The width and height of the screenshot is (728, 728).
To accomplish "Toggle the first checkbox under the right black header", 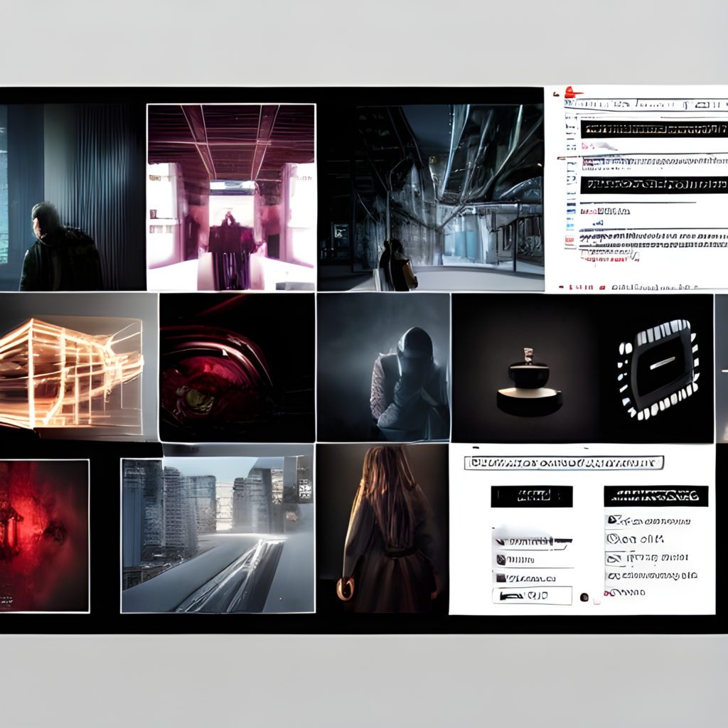I will click(612, 520).
